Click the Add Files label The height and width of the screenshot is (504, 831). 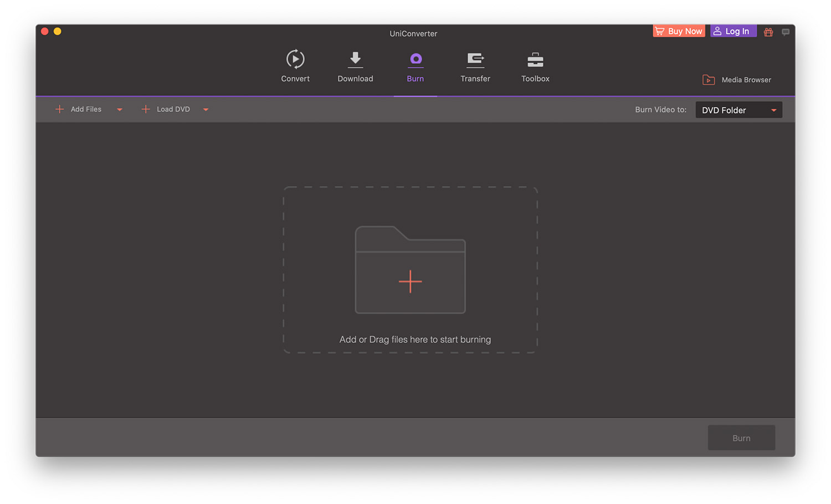[x=86, y=109]
